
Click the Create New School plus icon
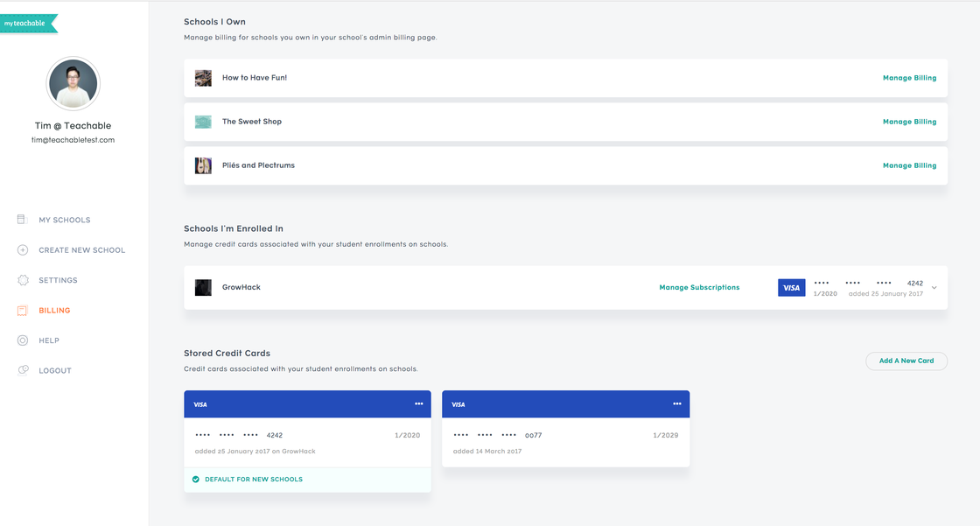(x=23, y=250)
